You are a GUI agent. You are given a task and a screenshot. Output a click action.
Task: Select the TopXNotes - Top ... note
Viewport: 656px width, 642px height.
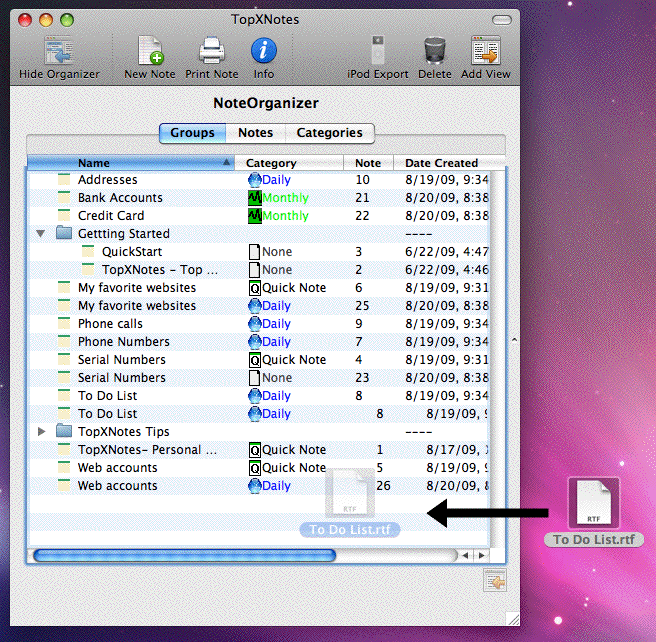pos(259,270)
